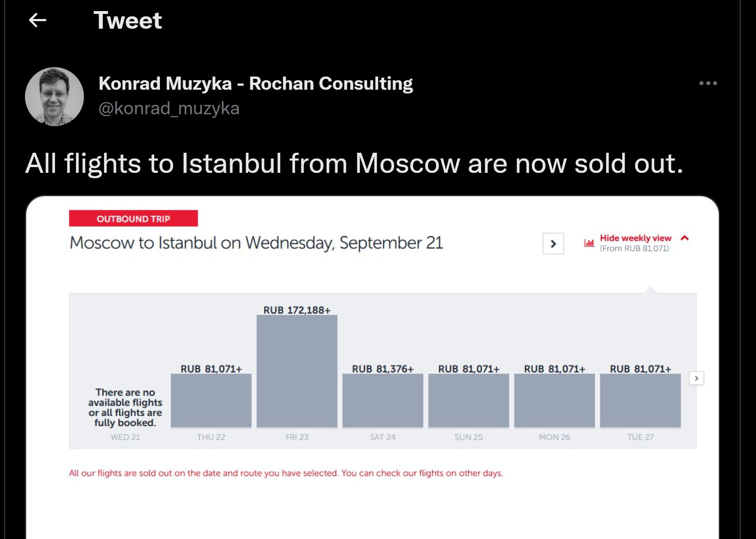756x539 pixels.
Task: Click Hide weekly view link
Action: (635, 238)
